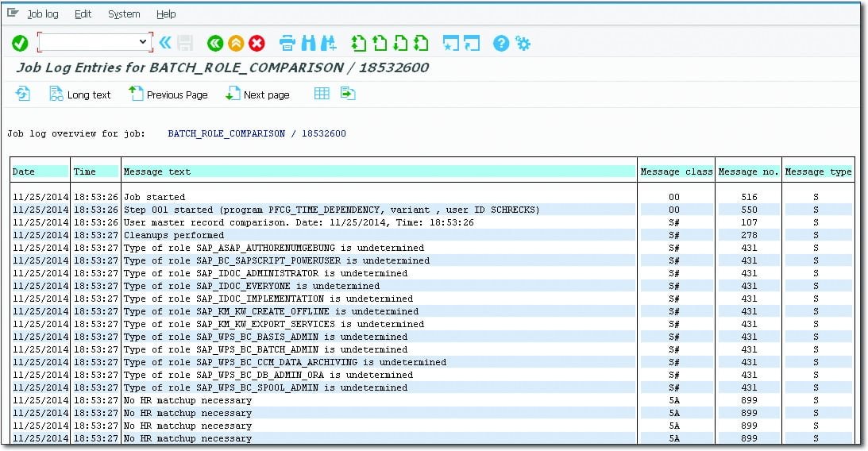Click the Next page button
The width and height of the screenshot is (868, 451).
coord(257,94)
